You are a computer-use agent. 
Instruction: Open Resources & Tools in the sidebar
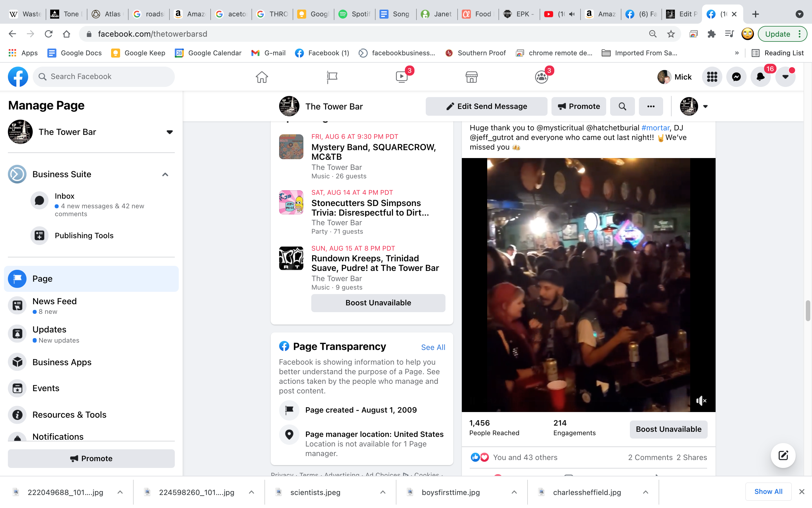tap(91, 415)
